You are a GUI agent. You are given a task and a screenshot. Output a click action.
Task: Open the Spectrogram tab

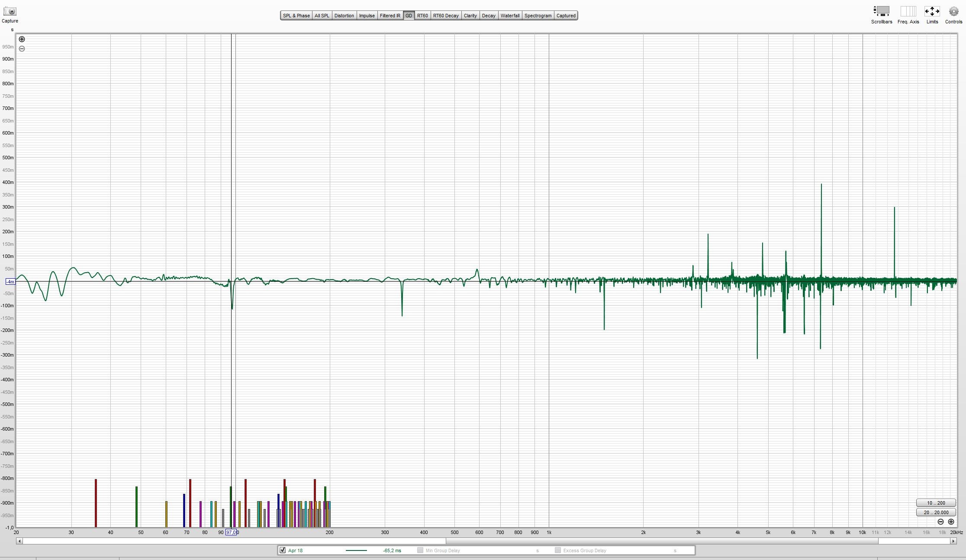coord(538,16)
